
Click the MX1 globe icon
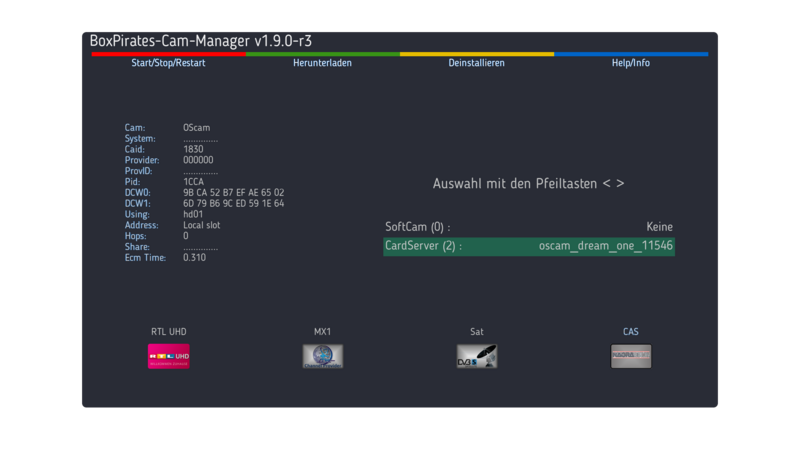[x=322, y=356]
